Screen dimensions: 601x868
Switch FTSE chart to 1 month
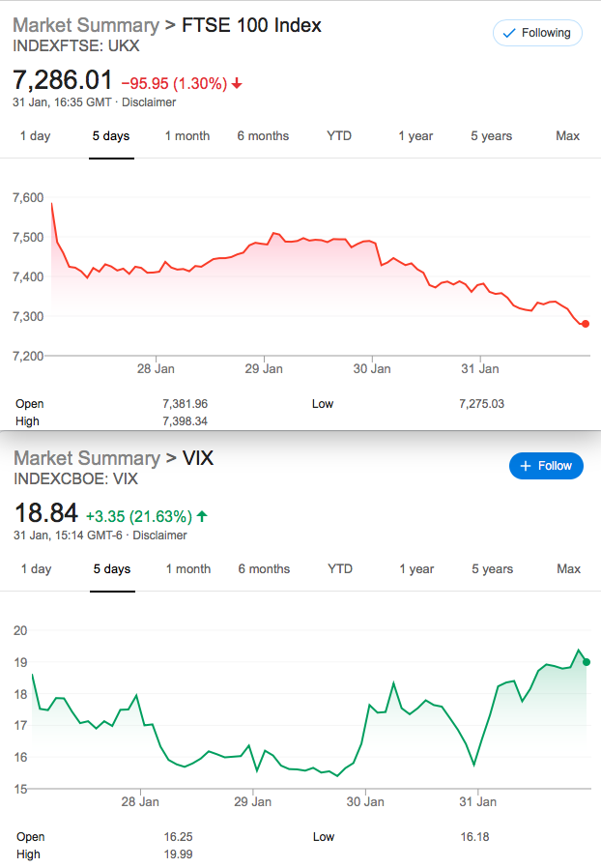coord(187,136)
